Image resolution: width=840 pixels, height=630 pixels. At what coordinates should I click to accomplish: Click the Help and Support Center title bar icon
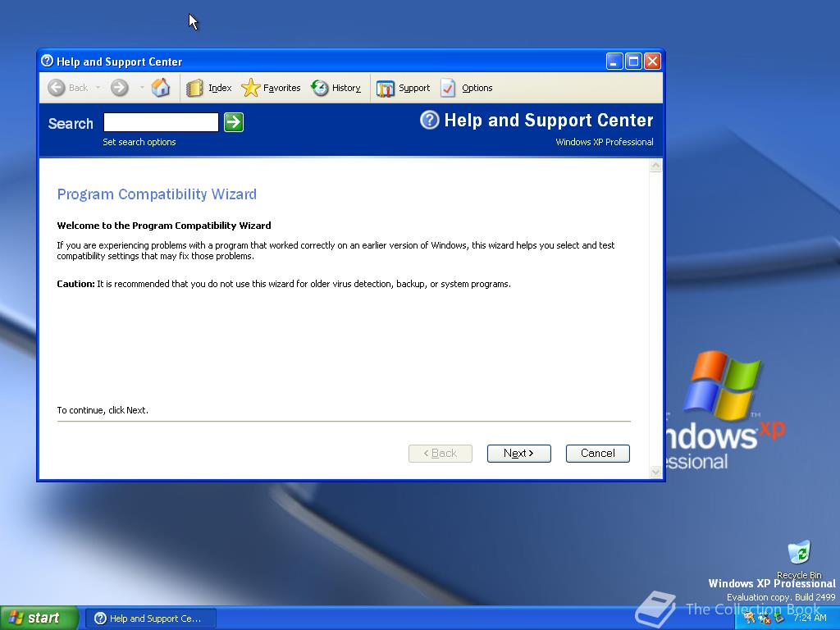tap(47, 61)
